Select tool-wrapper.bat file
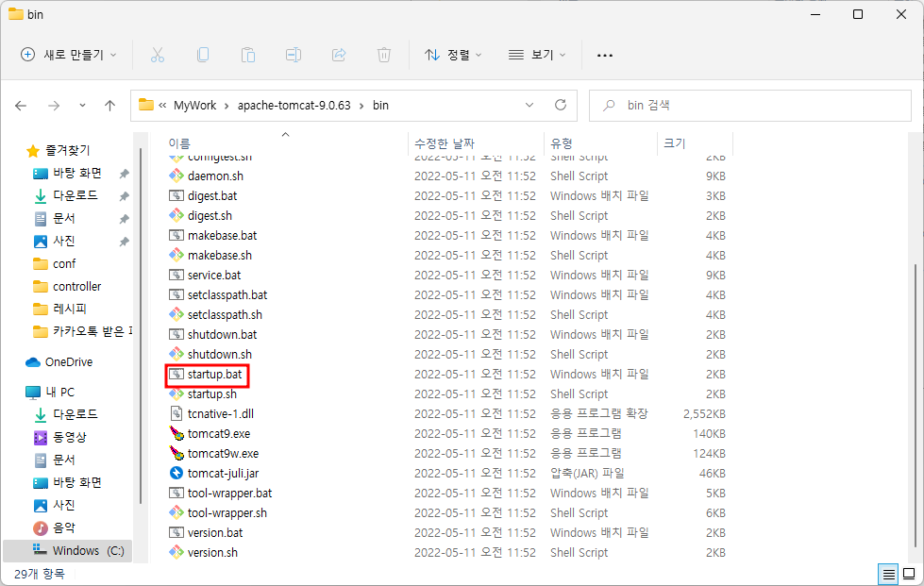The image size is (924, 586). [229, 494]
